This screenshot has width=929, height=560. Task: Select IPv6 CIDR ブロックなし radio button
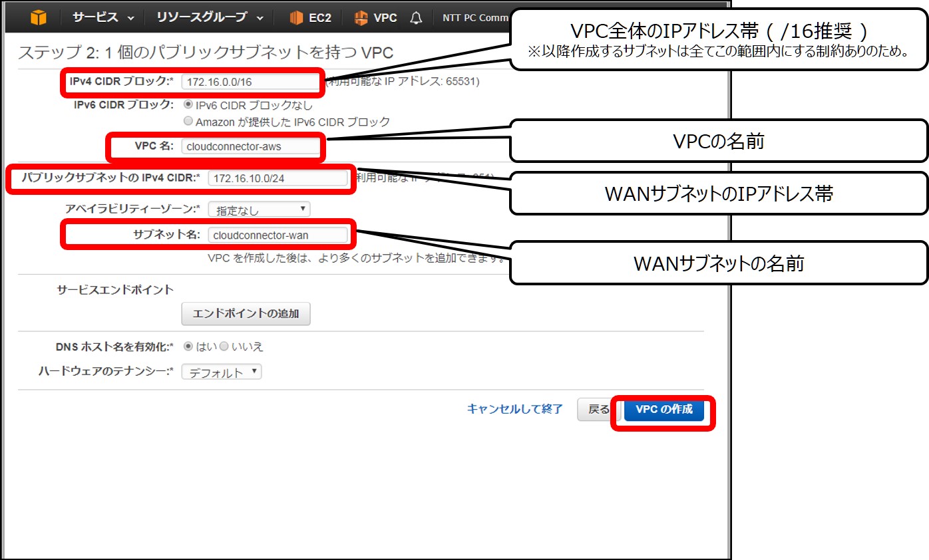(x=188, y=104)
